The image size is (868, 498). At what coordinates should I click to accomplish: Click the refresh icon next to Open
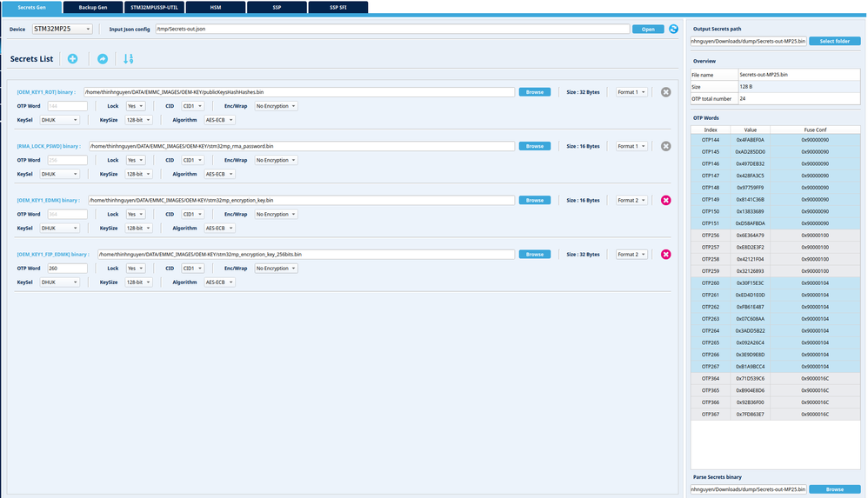(x=673, y=29)
